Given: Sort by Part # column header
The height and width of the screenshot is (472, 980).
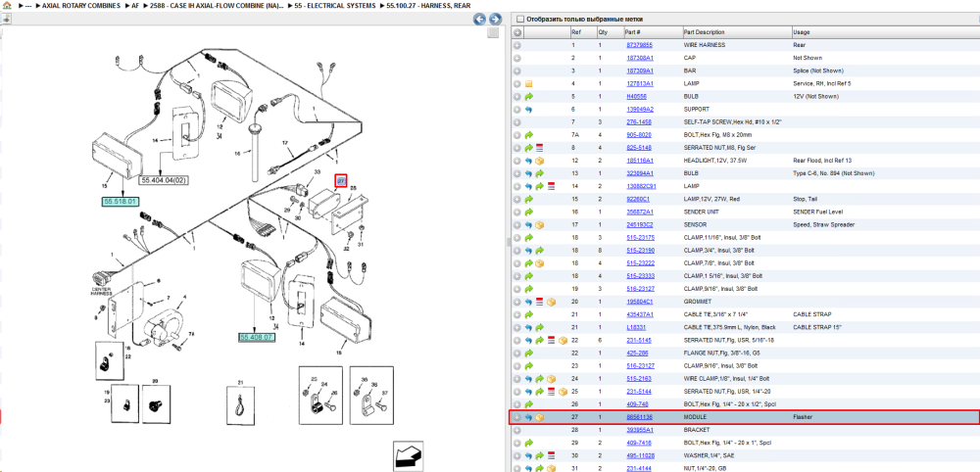Looking at the screenshot, I should (633, 32).
